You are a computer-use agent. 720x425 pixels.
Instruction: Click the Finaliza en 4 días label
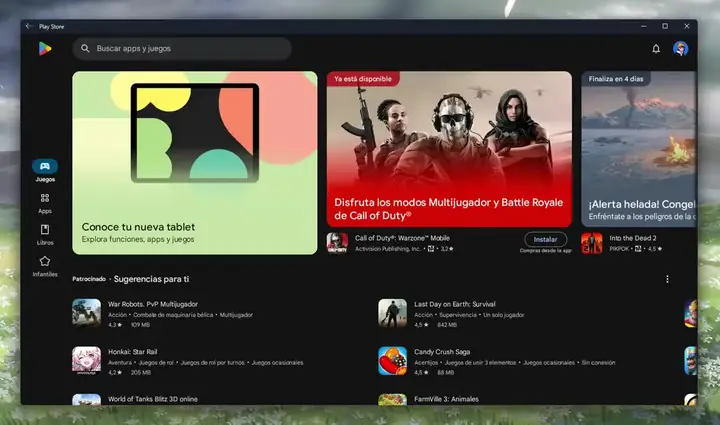pos(616,79)
